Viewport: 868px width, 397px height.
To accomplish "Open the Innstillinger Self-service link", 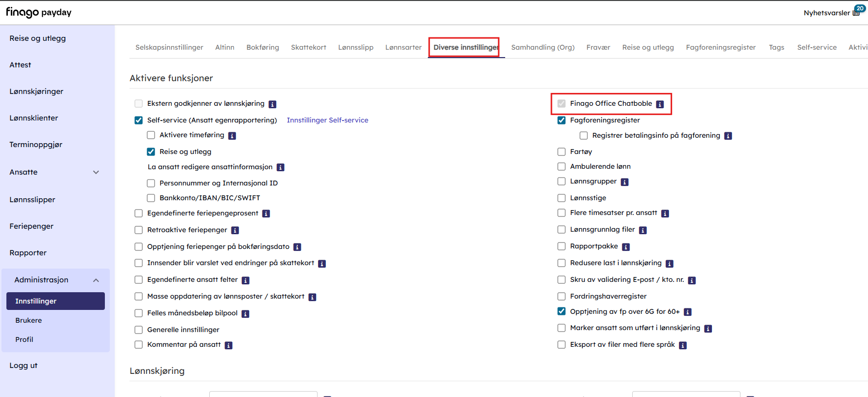I will pyautogui.click(x=327, y=120).
